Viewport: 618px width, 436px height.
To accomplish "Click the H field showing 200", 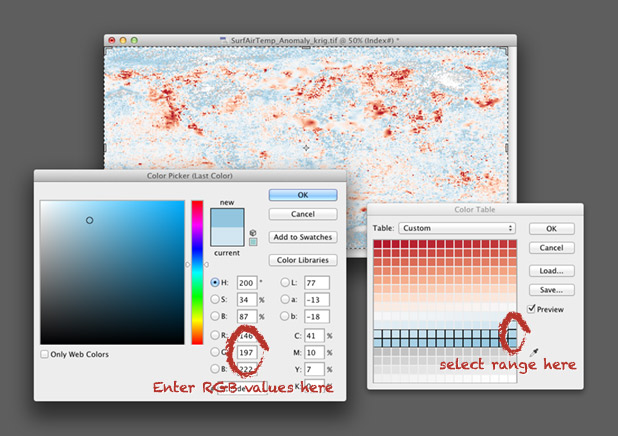I will tap(247, 283).
